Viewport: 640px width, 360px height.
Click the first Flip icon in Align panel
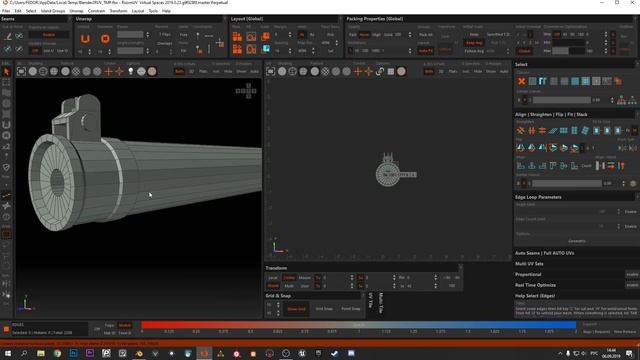point(520,148)
